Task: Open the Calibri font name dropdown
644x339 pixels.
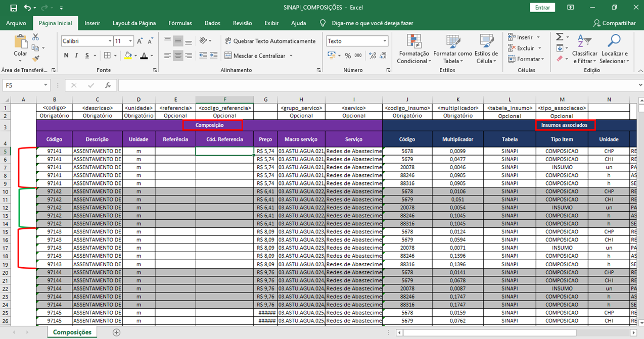Action: [110, 41]
